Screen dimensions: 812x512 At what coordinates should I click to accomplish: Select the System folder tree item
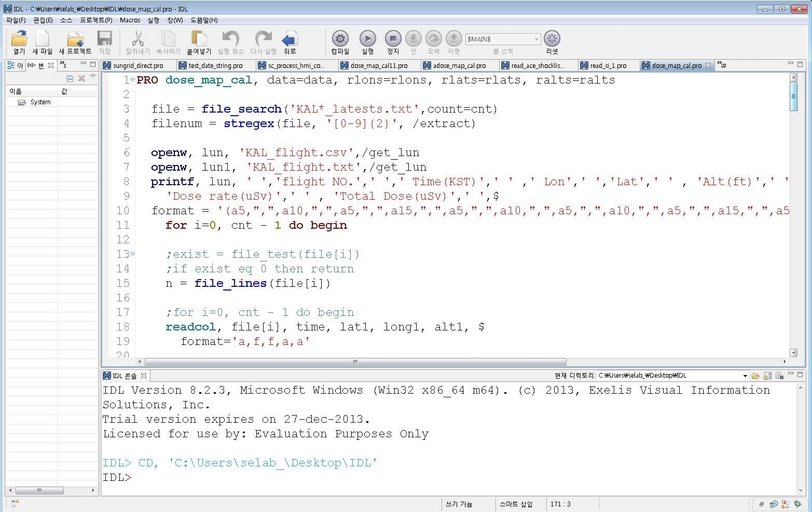pyautogui.click(x=40, y=102)
